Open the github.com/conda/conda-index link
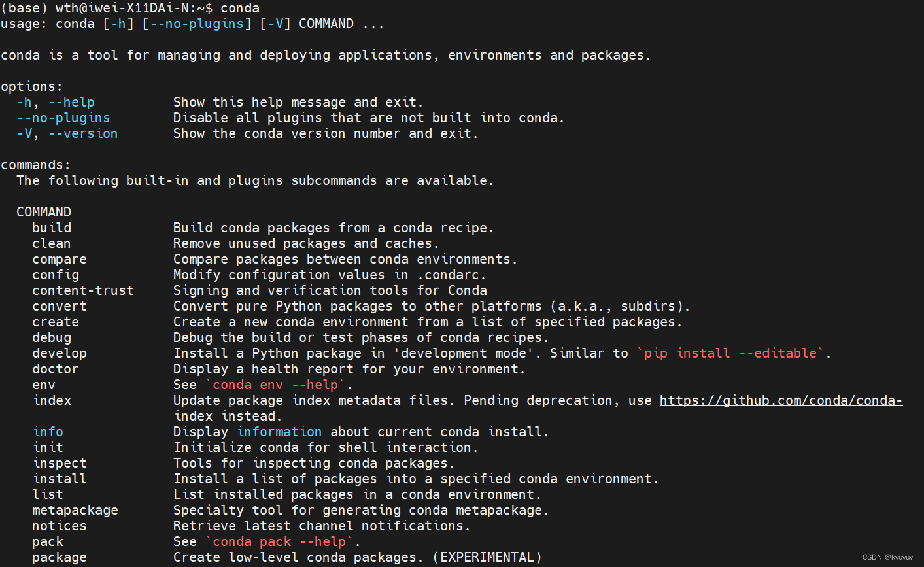924x567 pixels. point(781,401)
